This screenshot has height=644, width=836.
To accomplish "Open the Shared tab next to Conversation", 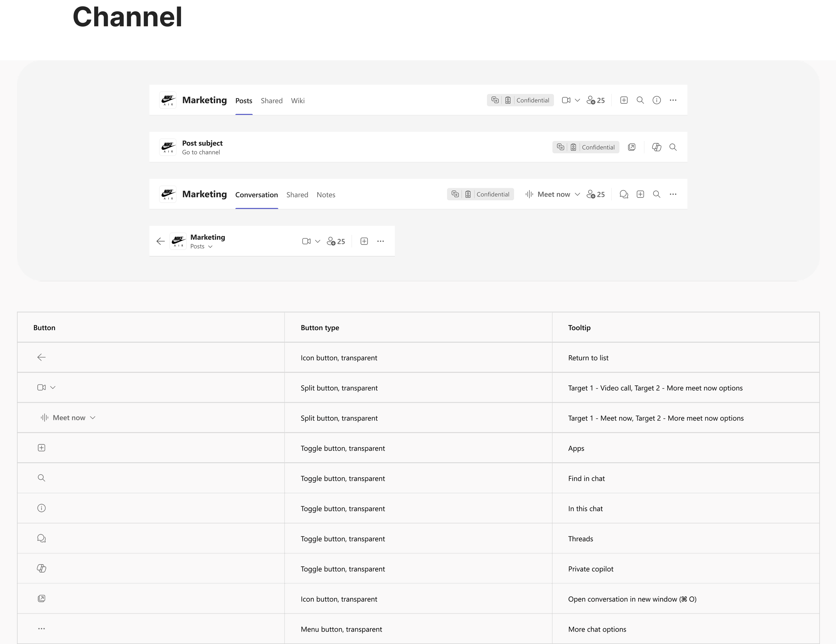I will tap(297, 195).
